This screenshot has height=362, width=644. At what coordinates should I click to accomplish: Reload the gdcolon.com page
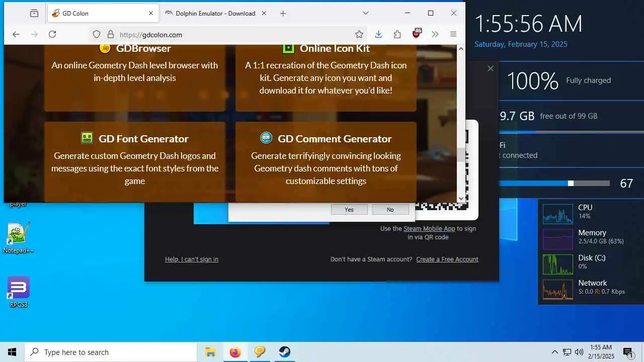click(52, 34)
